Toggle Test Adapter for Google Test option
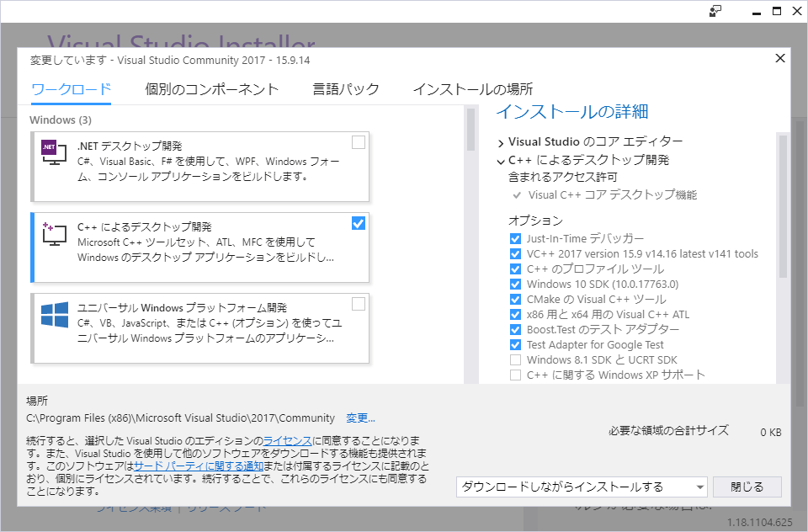The height and width of the screenshot is (532, 808). 515,345
